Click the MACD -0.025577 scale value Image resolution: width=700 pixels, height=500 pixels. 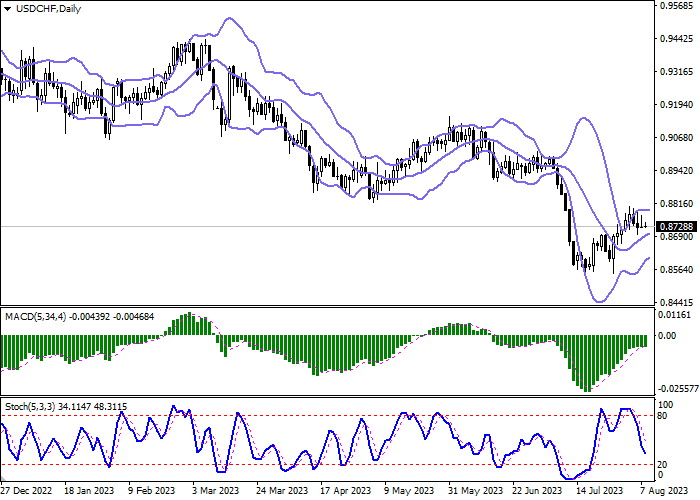pyautogui.click(x=676, y=388)
